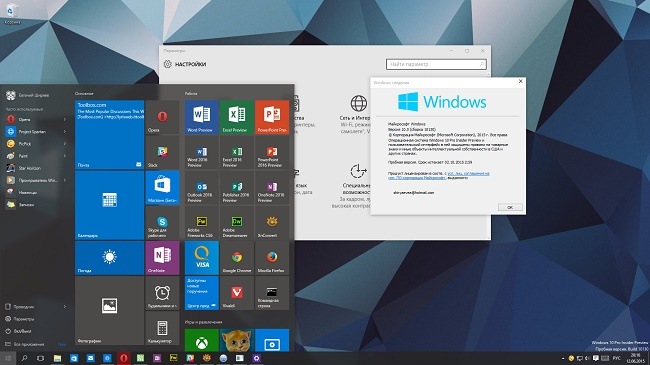The width and height of the screenshot is (650, 365).
Task: Open Publisher 2016 Preview tile
Action: (x=237, y=187)
